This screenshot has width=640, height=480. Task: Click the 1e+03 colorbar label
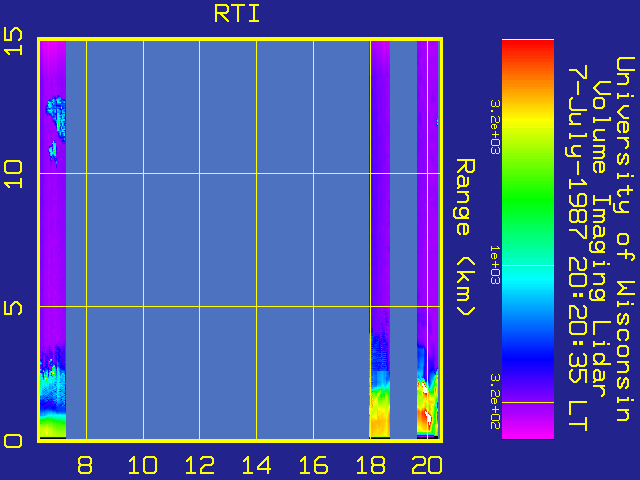pos(495,265)
